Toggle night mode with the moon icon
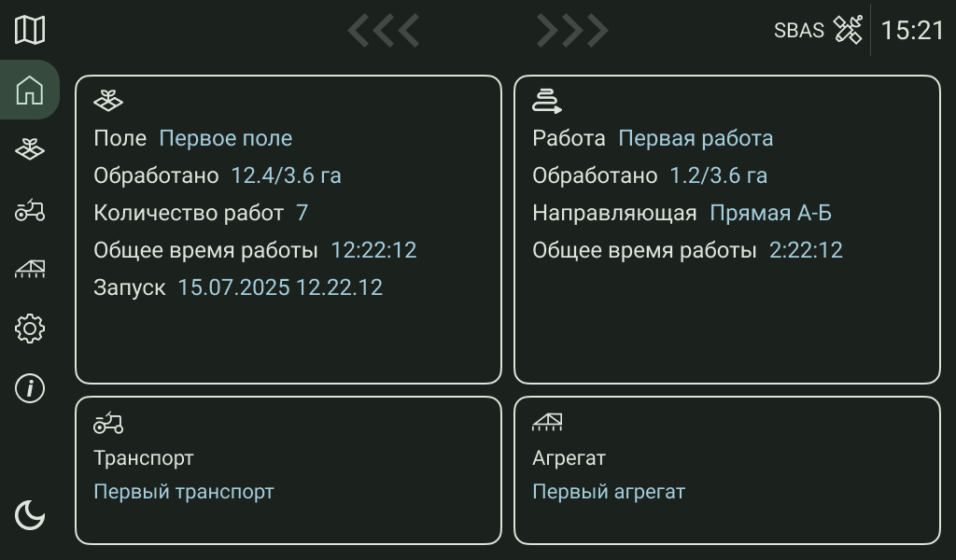Viewport: 956px width, 560px height. pos(29,514)
